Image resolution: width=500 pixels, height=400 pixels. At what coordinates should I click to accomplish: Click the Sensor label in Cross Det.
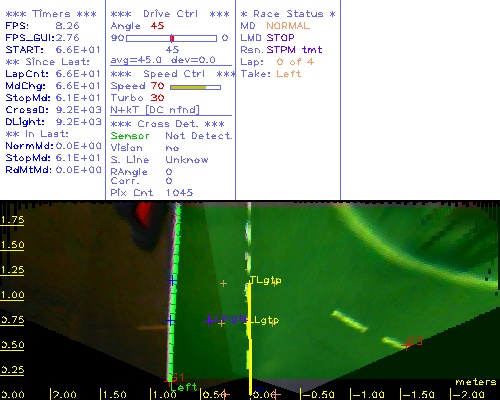(130, 136)
